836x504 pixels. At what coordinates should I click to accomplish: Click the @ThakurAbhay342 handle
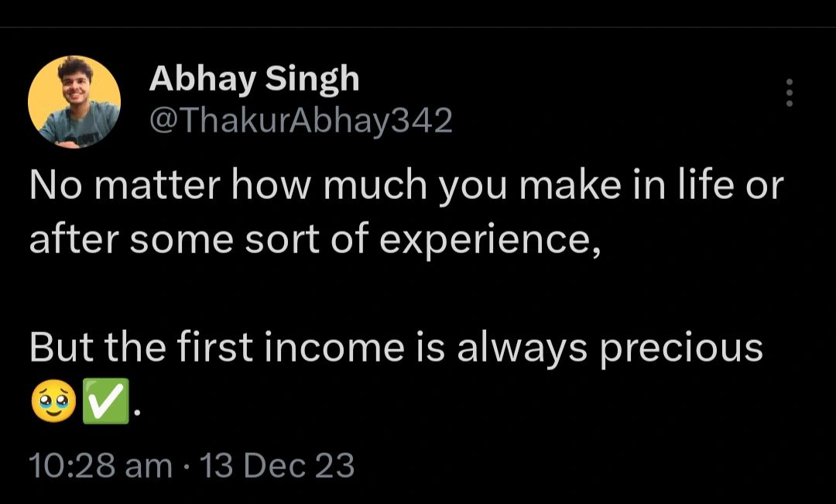300,120
